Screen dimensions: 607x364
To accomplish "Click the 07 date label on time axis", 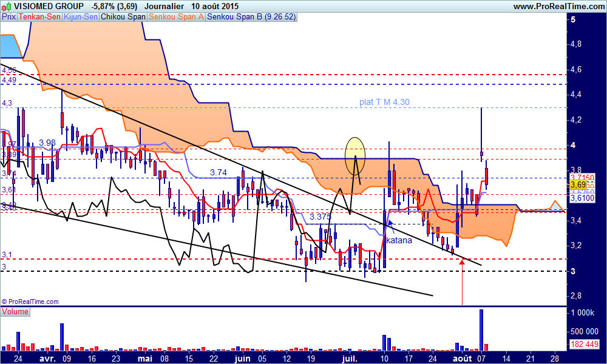I will (x=481, y=358).
